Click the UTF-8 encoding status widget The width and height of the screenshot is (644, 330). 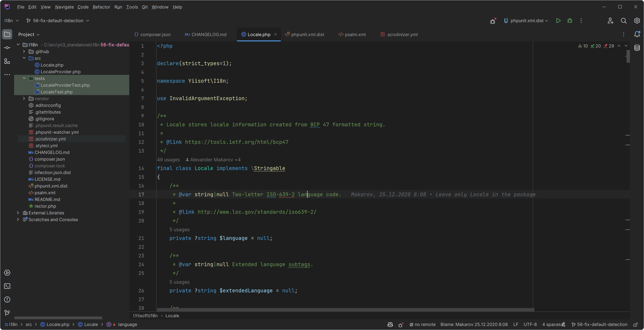(530, 324)
